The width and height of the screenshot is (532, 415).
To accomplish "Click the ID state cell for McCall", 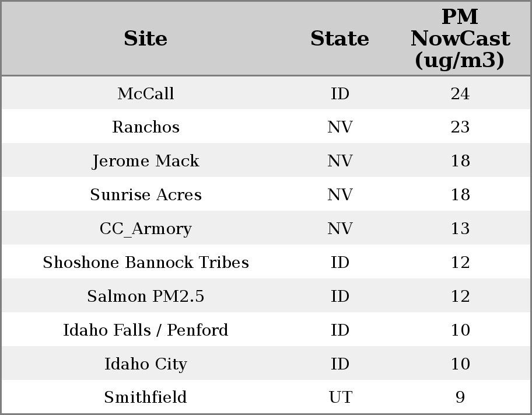I will pos(340,94).
